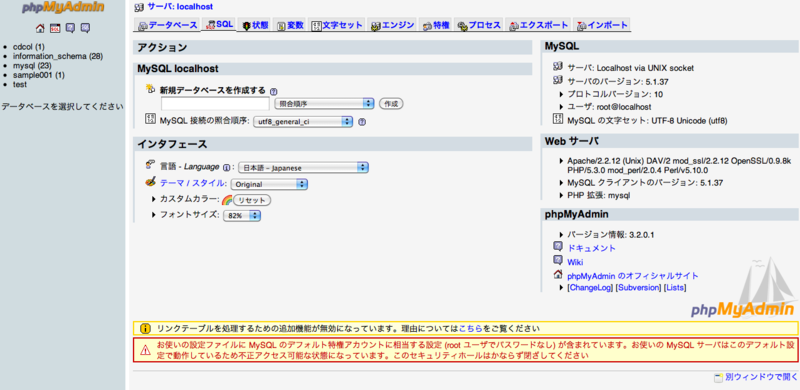Image resolution: width=800 pixels, height=390 pixels.
Task: Click the Home icon in sidebar
Action: tap(40, 28)
